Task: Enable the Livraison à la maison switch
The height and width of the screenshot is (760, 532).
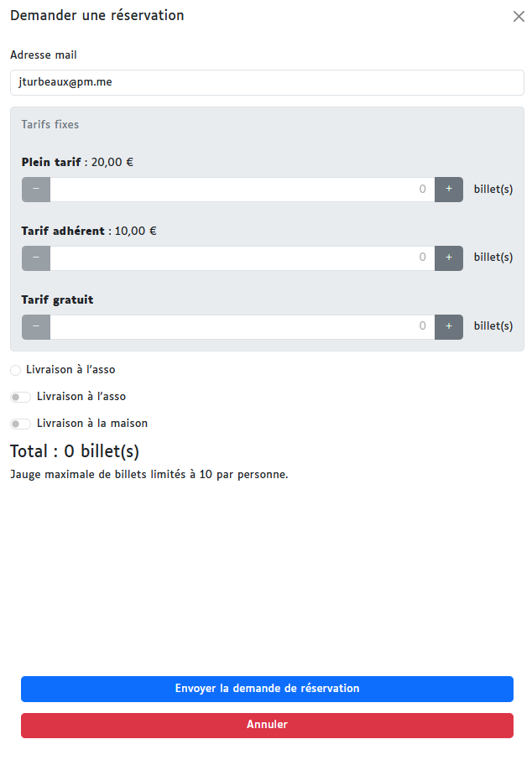Action: click(21, 424)
